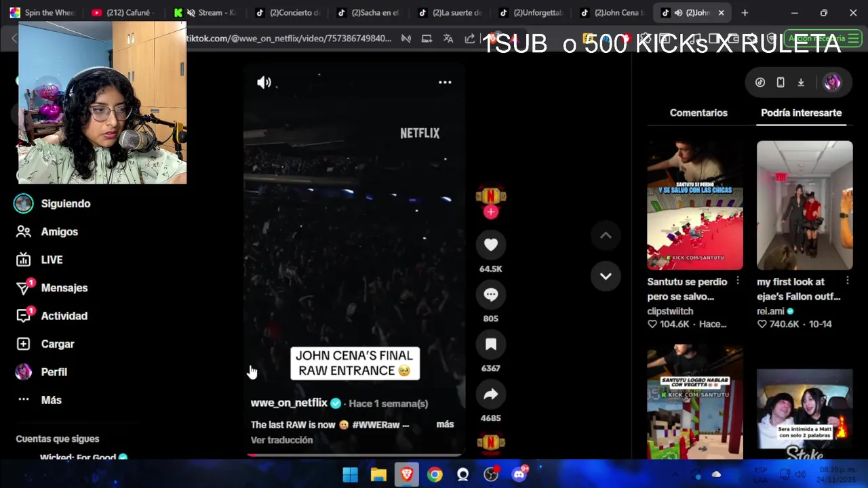Switch to the Comentarios tab

tap(698, 113)
